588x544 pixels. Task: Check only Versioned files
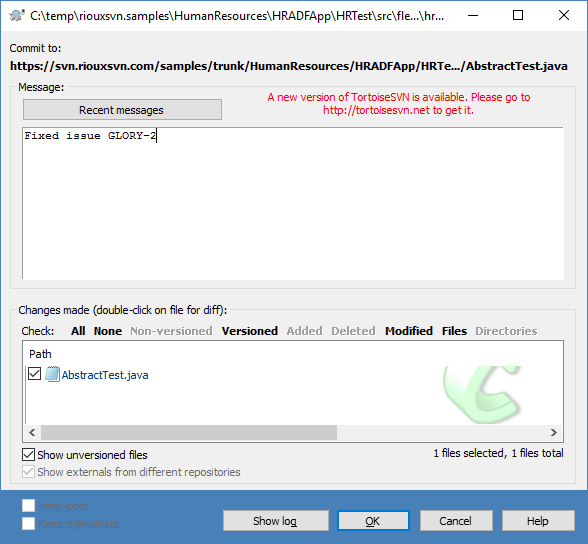(x=249, y=331)
